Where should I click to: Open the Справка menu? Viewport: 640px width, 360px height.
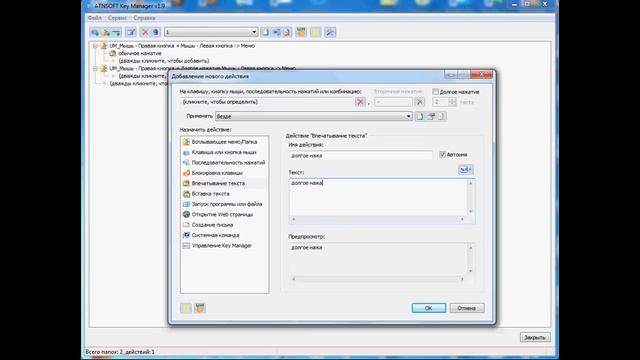144,18
